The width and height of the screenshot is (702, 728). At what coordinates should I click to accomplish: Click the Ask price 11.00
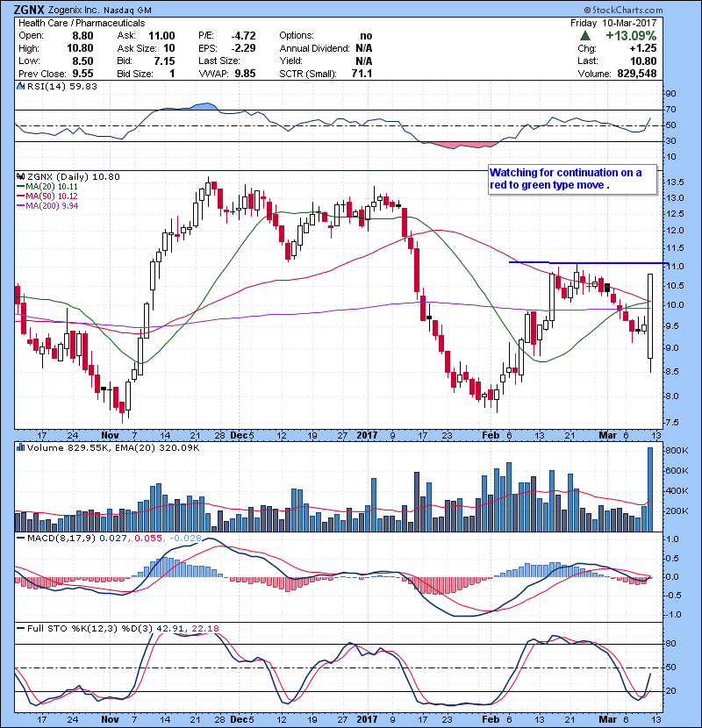tap(161, 36)
